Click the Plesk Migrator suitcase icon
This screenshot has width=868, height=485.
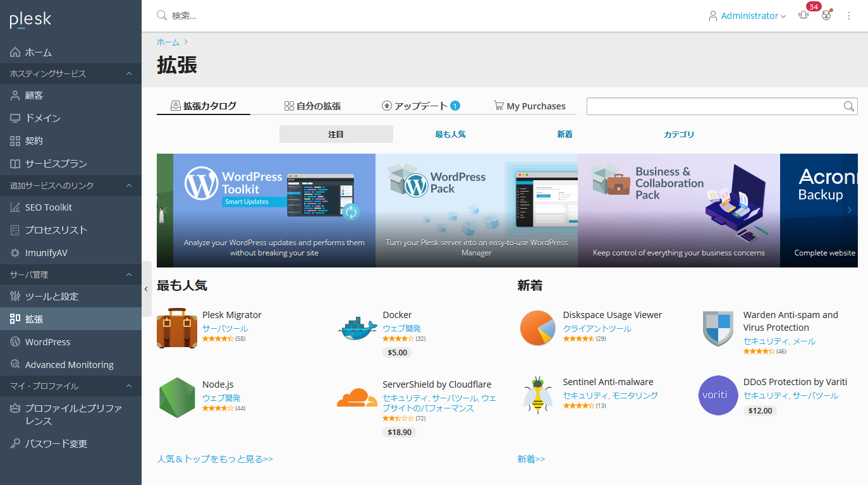pos(177,328)
